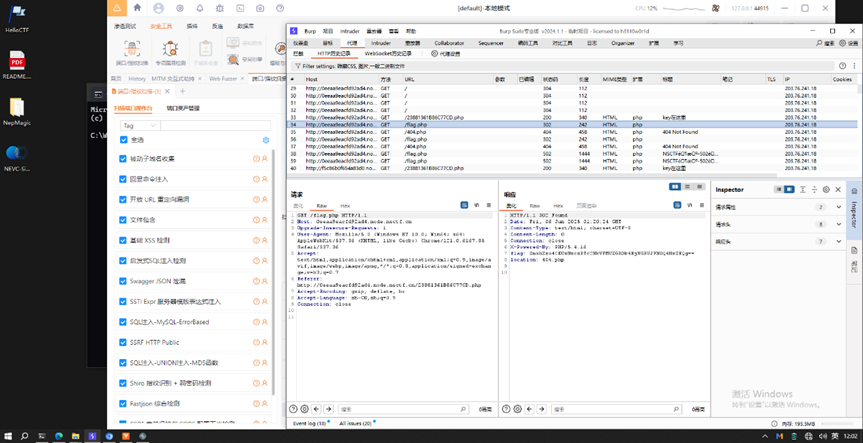This screenshot has height=443, width=863.
Task: Click the Burp Suite logo icon
Action: tap(293, 31)
